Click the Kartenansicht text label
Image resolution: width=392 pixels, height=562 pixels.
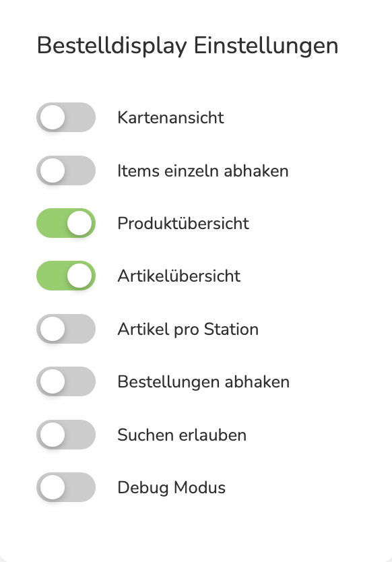(x=170, y=117)
